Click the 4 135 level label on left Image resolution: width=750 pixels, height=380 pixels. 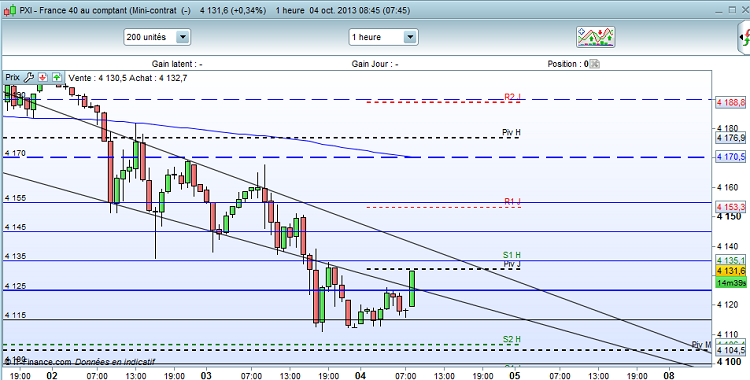coord(14,256)
